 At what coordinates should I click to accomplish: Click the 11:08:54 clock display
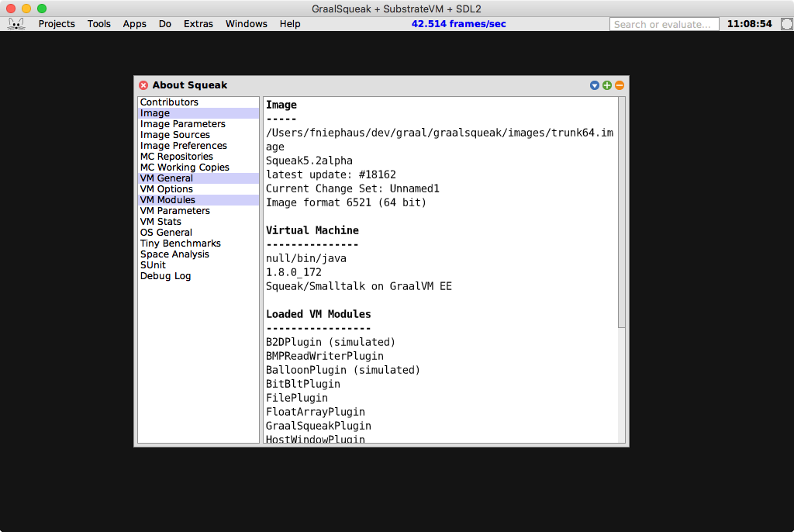750,24
